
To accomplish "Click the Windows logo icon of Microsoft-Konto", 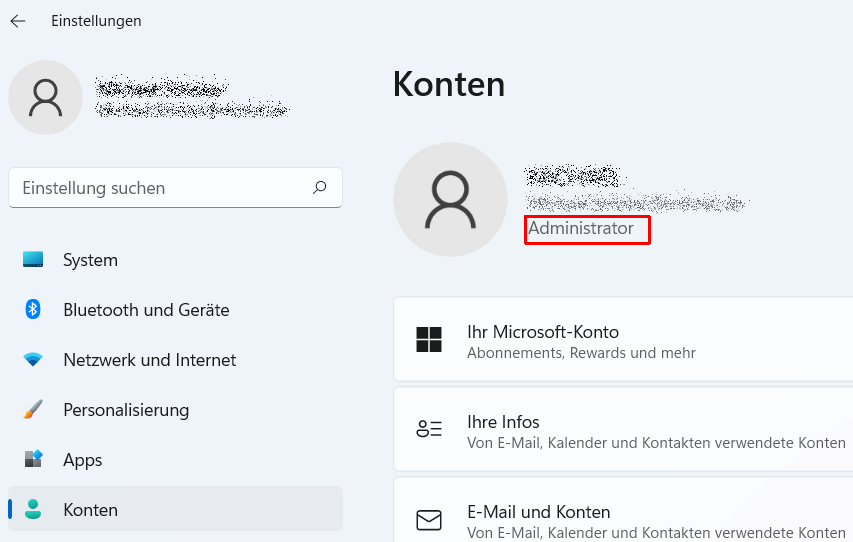I will [429, 340].
